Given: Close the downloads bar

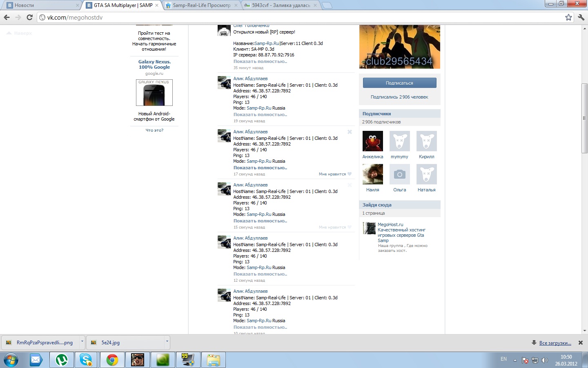Looking at the screenshot, I should [x=581, y=343].
